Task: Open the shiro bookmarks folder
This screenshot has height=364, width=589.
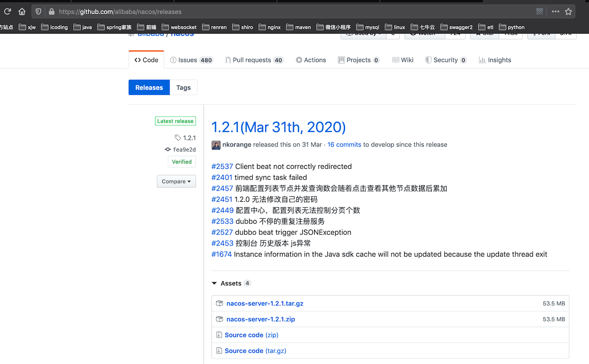Action: point(243,27)
